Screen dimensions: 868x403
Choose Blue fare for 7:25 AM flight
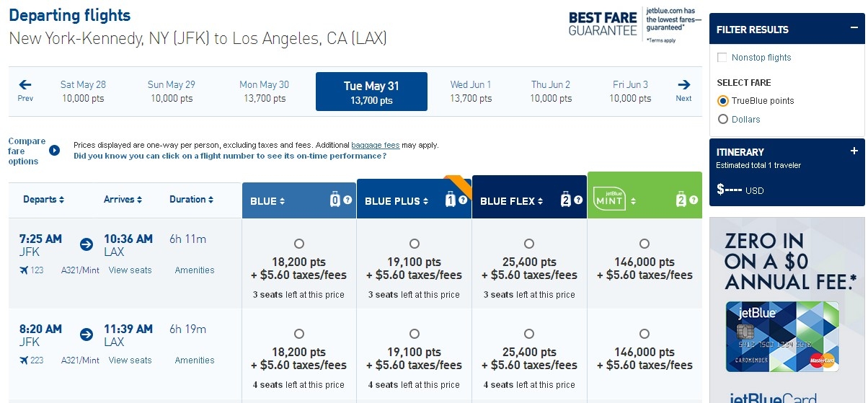pyautogui.click(x=299, y=244)
